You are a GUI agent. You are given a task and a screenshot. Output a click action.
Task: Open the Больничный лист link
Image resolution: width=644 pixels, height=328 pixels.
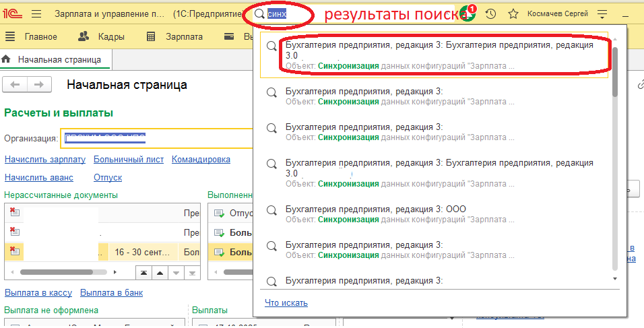point(129,159)
